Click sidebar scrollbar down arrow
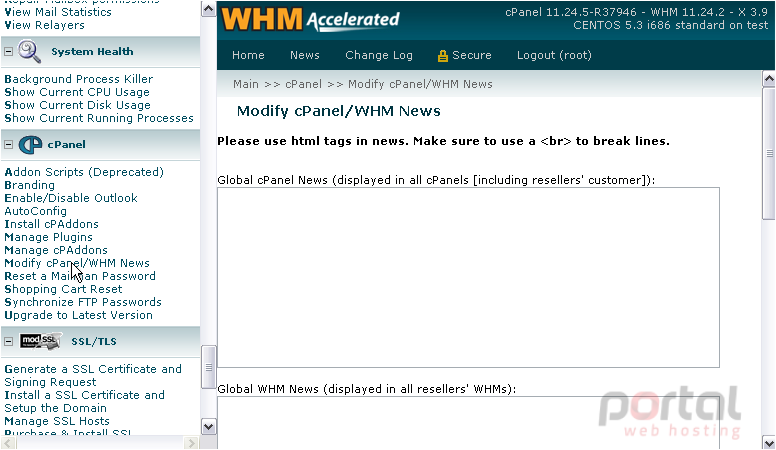The image size is (776, 450). tap(208, 427)
